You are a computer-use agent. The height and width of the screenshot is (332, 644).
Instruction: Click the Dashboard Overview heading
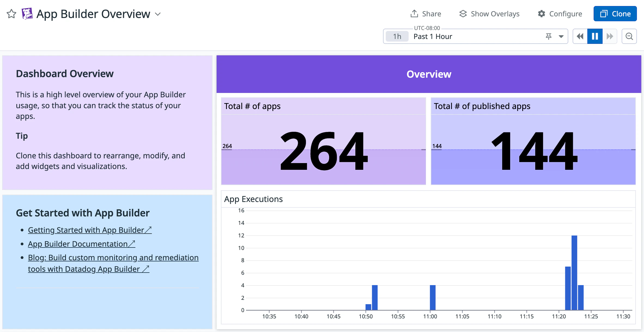[65, 74]
